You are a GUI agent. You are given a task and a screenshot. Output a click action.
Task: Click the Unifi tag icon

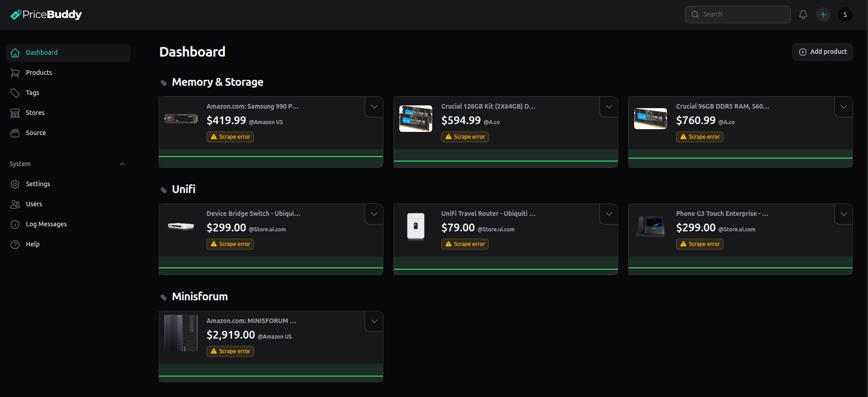pyautogui.click(x=164, y=190)
